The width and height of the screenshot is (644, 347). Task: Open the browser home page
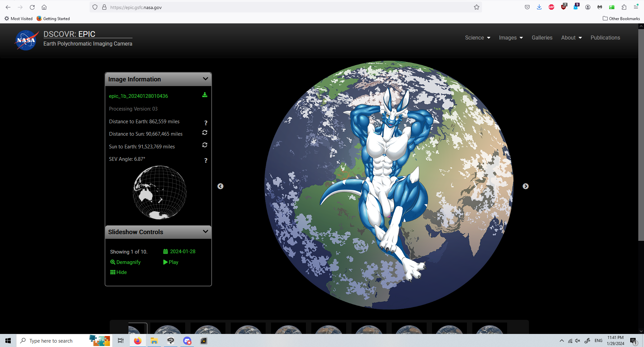click(x=44, y=7)
